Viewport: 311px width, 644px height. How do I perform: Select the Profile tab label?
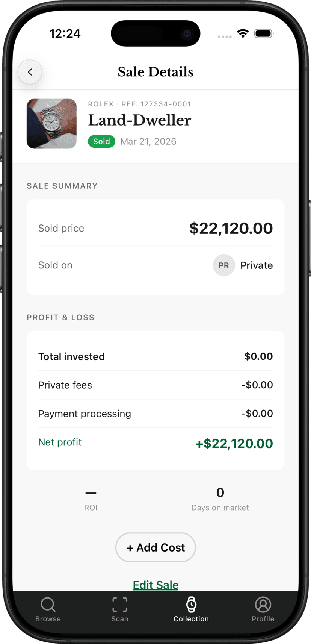pyautogui.click(x=263, y=619)
